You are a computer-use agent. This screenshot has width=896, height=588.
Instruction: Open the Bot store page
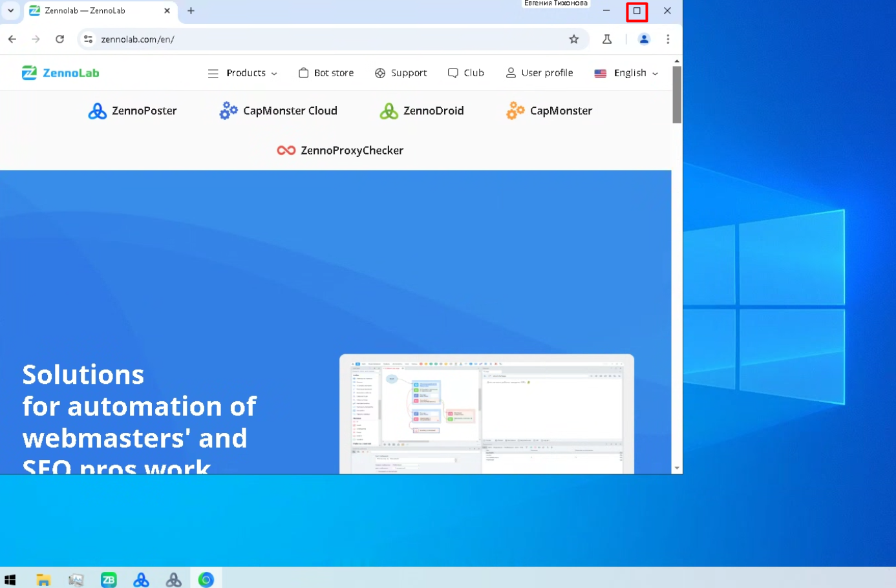(x=326, y=73)
